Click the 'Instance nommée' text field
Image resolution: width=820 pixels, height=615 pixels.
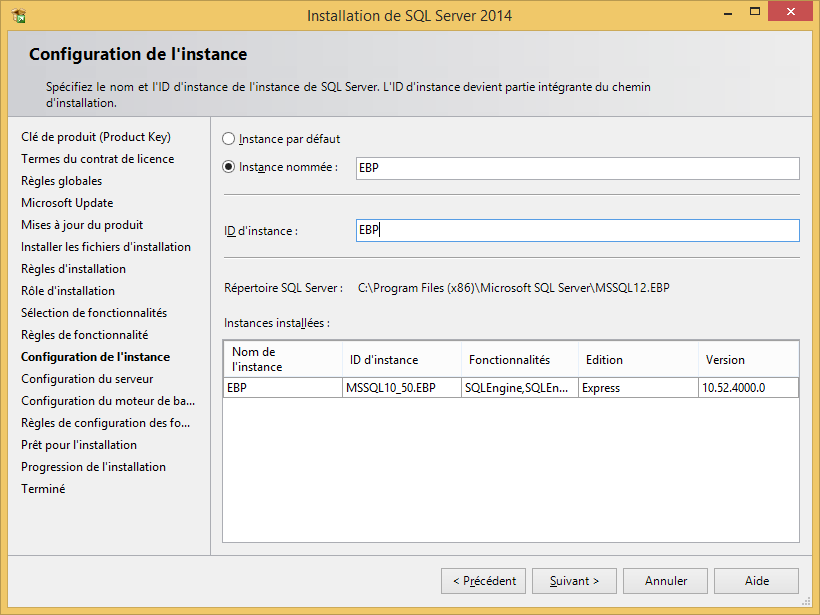pos(577,168)
